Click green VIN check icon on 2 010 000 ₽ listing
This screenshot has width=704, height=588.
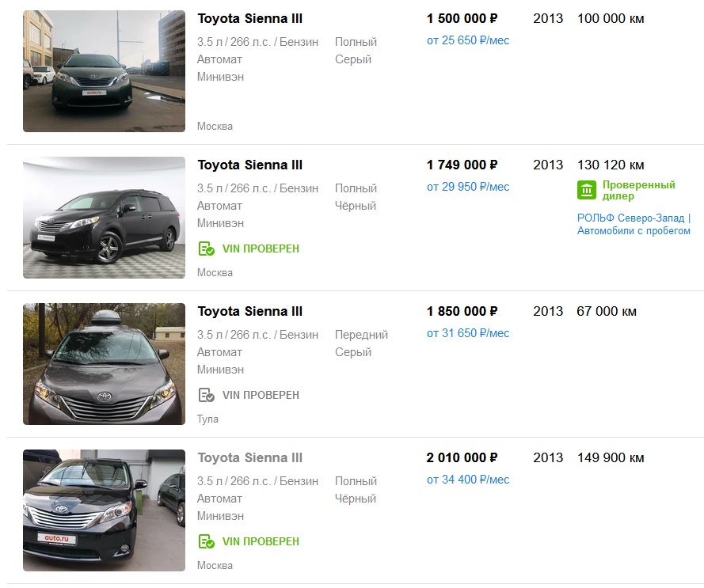point(206,541)
